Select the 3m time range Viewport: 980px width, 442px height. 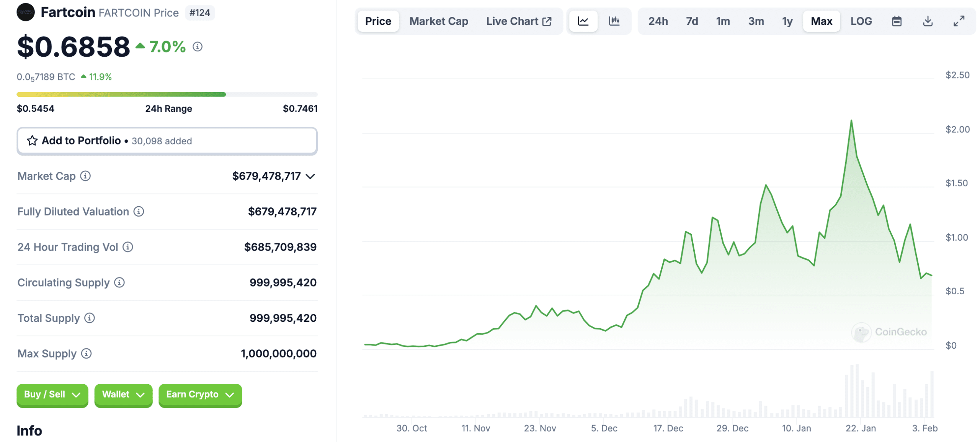pos(756,21)
